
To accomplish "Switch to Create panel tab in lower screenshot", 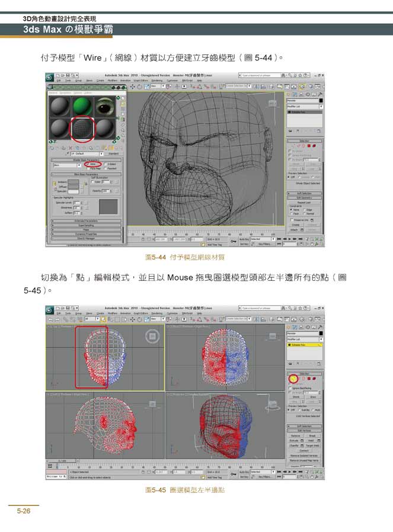I will pyautogui.click(x=289, y=328).
